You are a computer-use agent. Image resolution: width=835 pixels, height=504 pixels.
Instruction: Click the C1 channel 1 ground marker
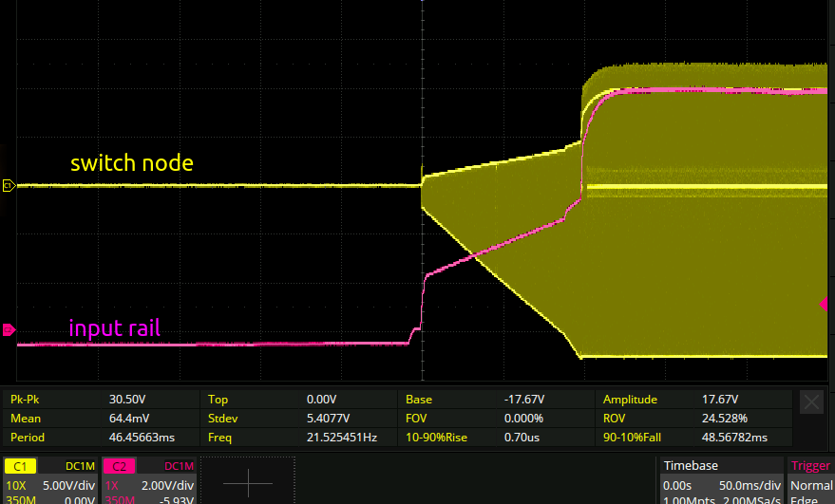9,185
